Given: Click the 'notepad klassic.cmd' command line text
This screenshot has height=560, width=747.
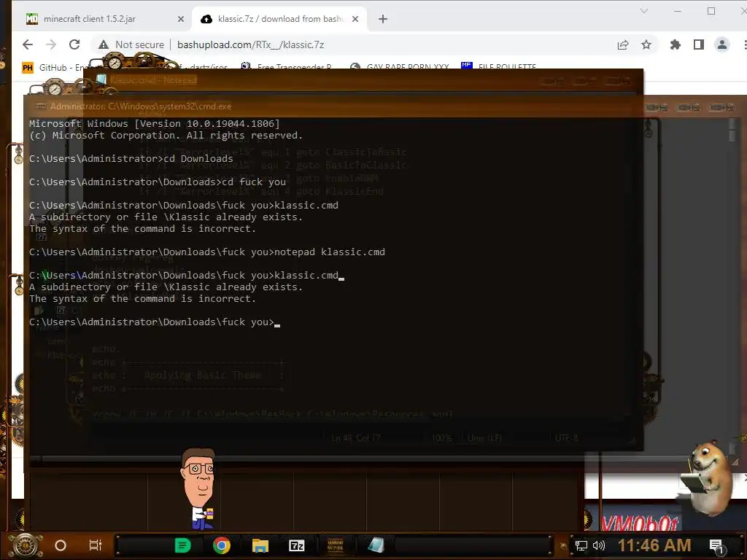Looking at the screenshot, I should click(x=330, y=252).
